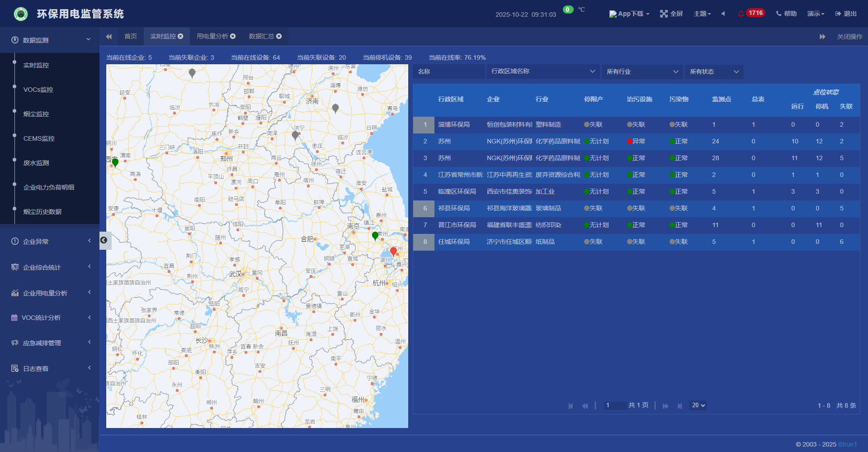The image size is (868, 452).
Task: Click the alarm bell notification icon
Action: pos(741,14)
